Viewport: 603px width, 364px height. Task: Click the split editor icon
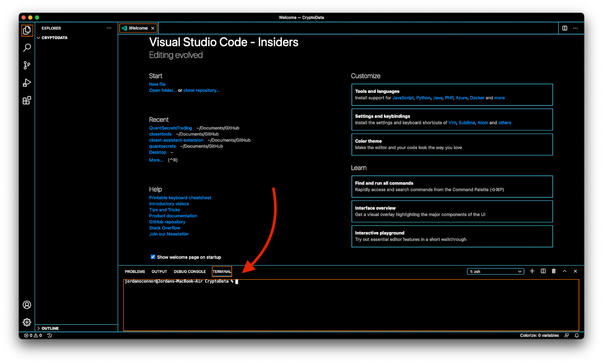[565, 28]
